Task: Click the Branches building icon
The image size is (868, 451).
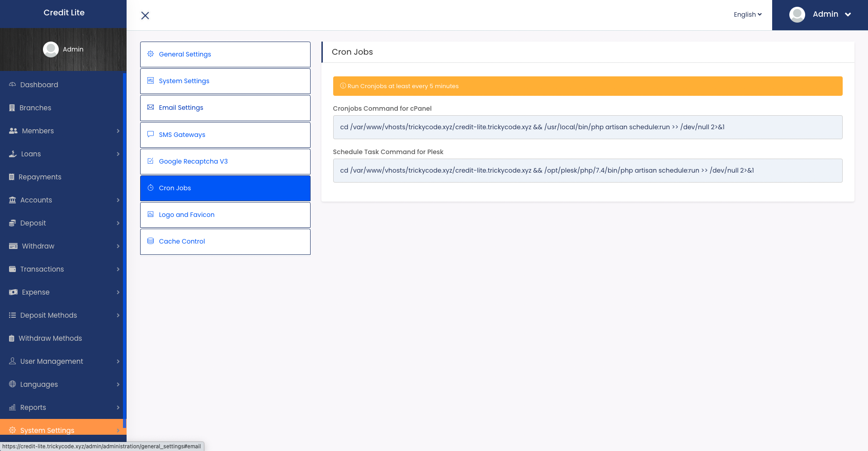Action: click(12, 108)
